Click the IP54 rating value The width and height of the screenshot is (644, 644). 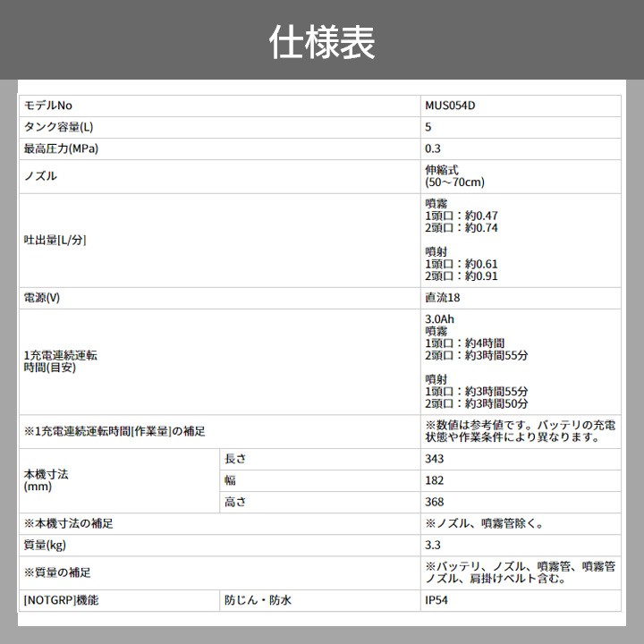(x=436, y=601)
